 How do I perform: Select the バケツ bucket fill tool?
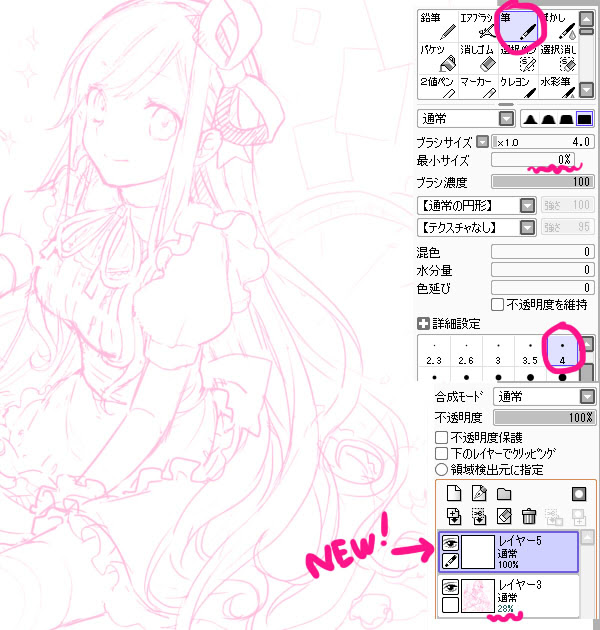[x=438, y=58]
